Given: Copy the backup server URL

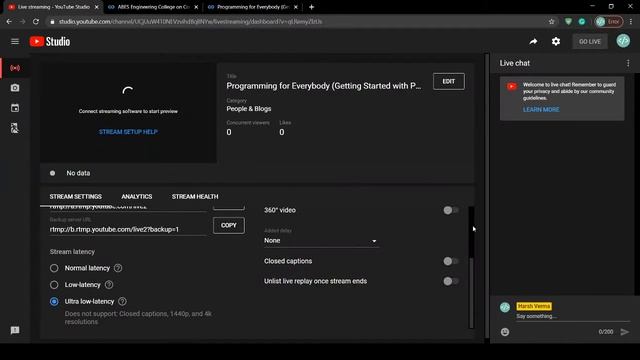Looking at the screenshot, I should [229, 225].
